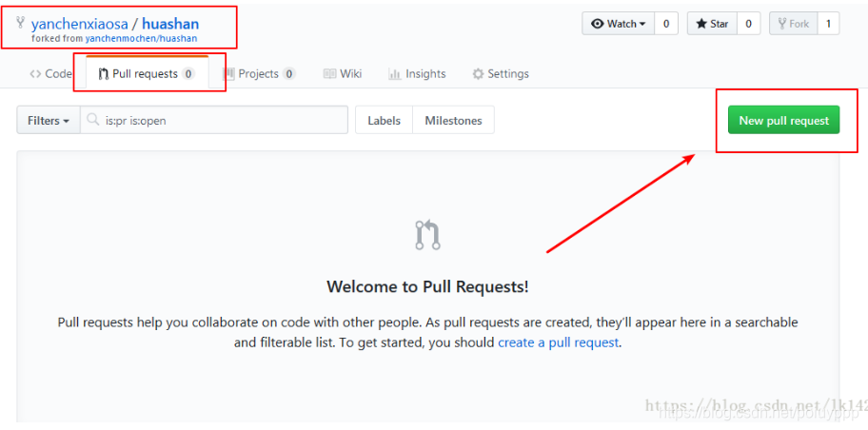Click the Welcome to Pull Requests! heading
Screen dimensions: 868x430
428,286
